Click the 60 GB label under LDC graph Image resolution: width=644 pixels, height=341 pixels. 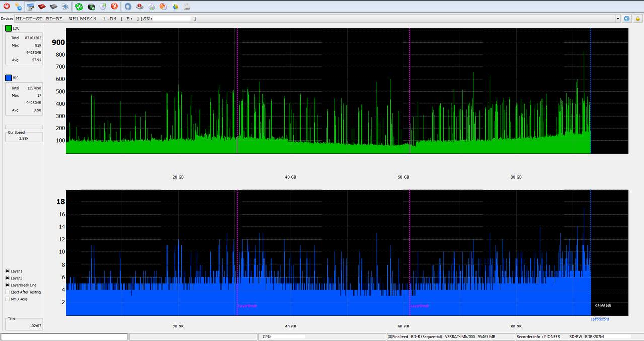[403, 177]
